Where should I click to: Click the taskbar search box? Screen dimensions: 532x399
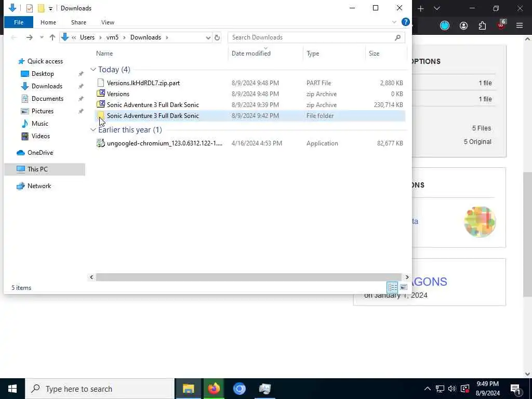pyautogui.click(x=100, y=389)
